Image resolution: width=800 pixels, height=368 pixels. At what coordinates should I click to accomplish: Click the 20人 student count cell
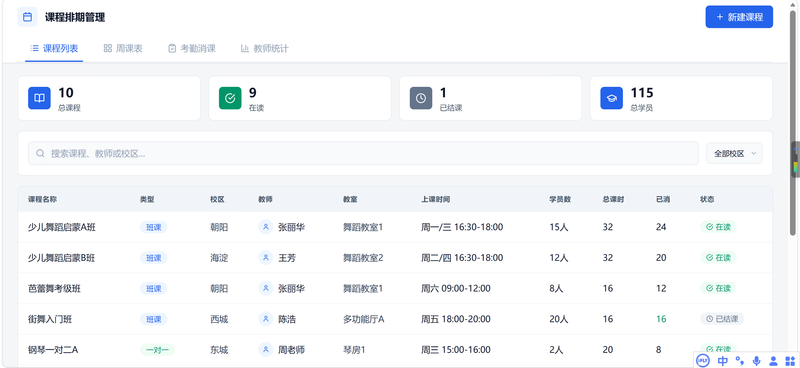(559, 319)
